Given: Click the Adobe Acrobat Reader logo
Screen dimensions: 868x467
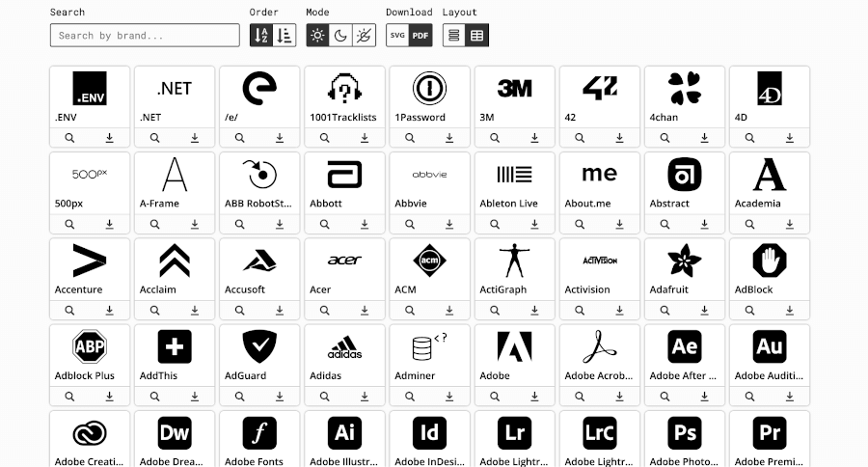Looking at the screenshot, I should [600, 346].
